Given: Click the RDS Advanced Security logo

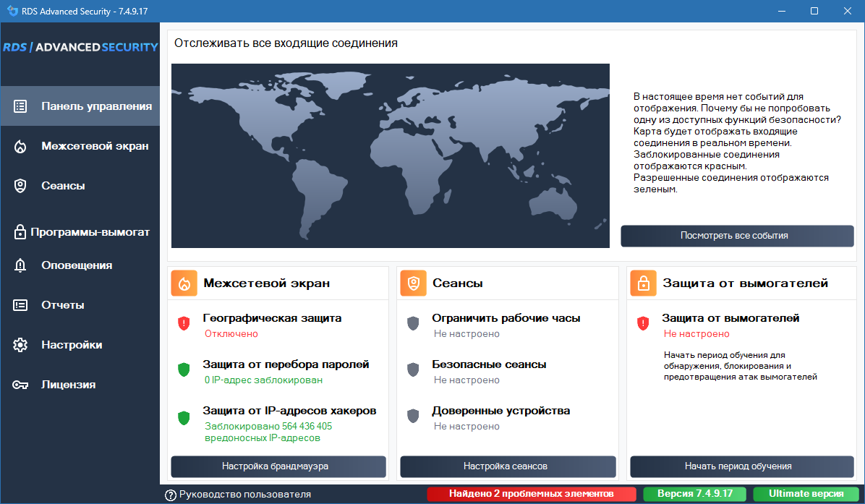Looking at the screenshot, I should pos(80,48).
